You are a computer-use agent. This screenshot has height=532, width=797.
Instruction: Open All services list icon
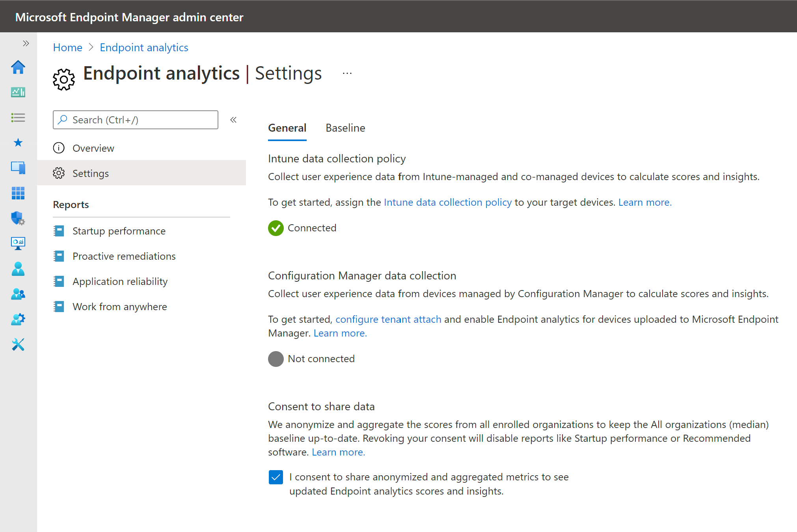click(x=18, y=117)
